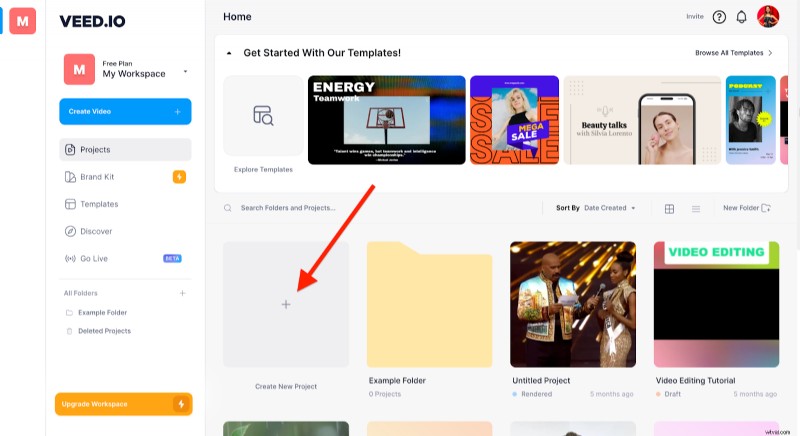Screen dimensions: 800x436
Task: Add a folder with All Folders plus
Action: pos(182,293)
